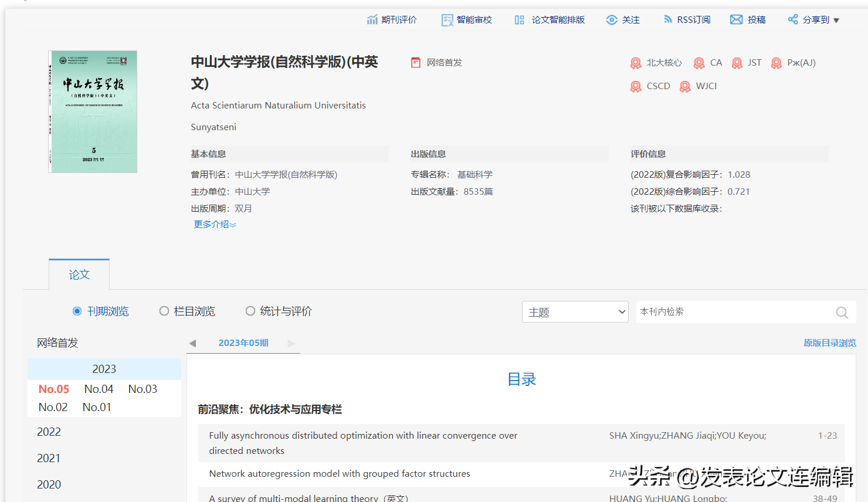This screenshot has height=502, width=868.
Task: Click the 投稿 envelope icon
Action: click(x=736, y=20)
